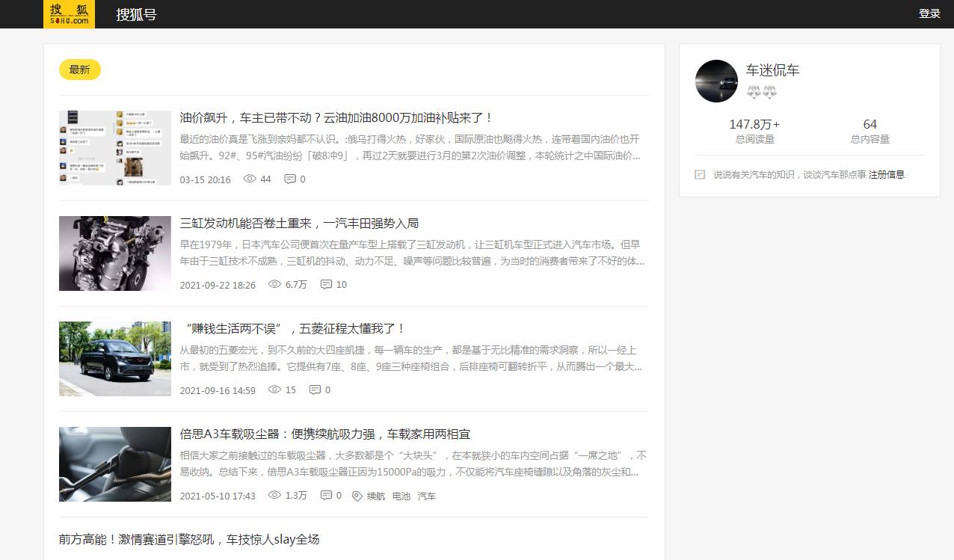Image resolution: width=954 pixels, height=560 pixels.
Task: Click timestamp 2021-09-22 18:26
Action: (218, 285)
